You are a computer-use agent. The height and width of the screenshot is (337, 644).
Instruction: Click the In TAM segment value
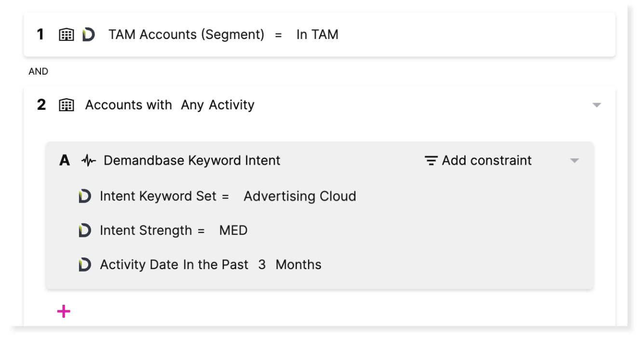tap(317, 35)
